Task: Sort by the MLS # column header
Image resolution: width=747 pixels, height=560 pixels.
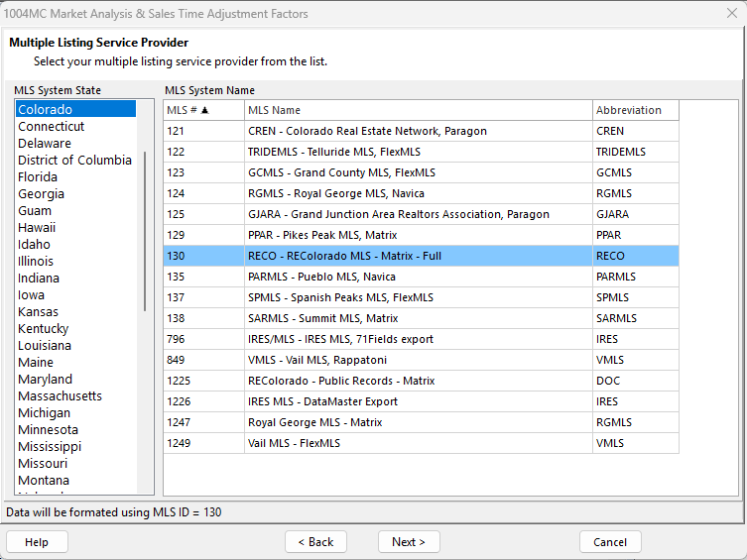Action: pos(203,110)
